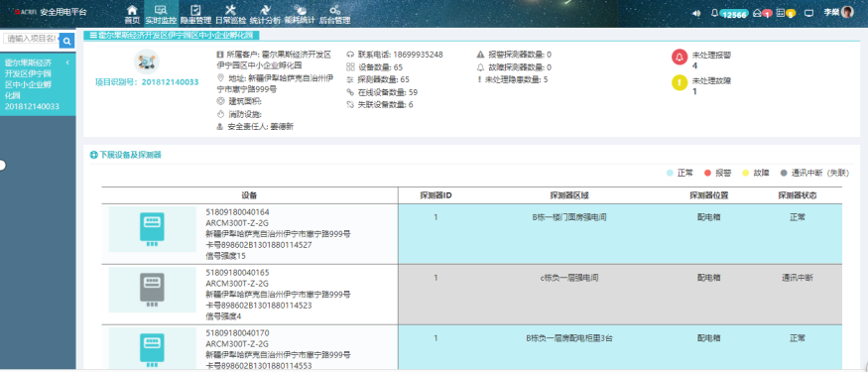This screenshot has height=372, width=868.
Task: Click device icon for 51809180040164
Action: tap(152, 228)
